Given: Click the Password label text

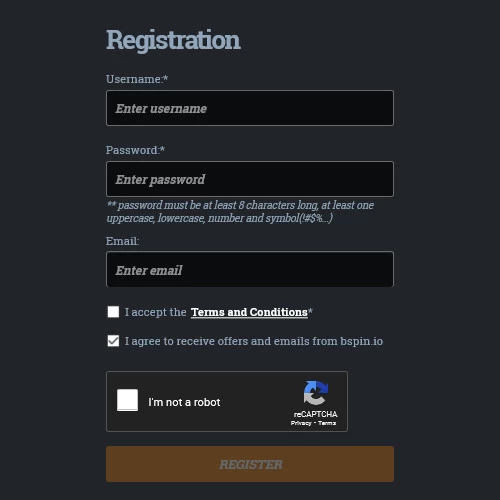Looking at the screenshot, I should tap(135, 150).
